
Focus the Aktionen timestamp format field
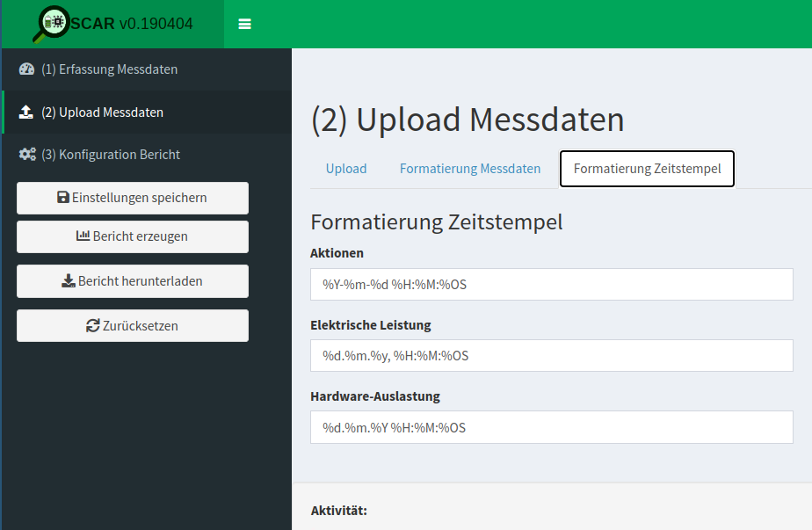point(552,285)
